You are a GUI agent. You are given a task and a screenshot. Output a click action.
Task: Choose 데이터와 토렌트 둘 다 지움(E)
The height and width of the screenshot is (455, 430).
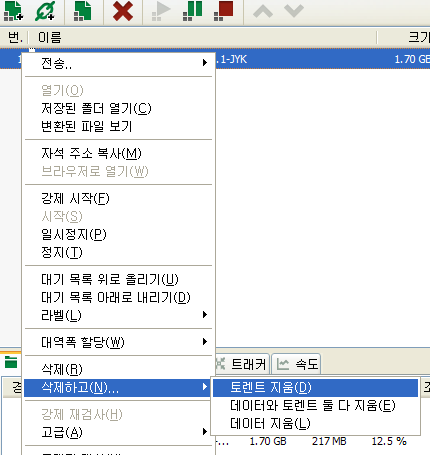click(315, 405)
